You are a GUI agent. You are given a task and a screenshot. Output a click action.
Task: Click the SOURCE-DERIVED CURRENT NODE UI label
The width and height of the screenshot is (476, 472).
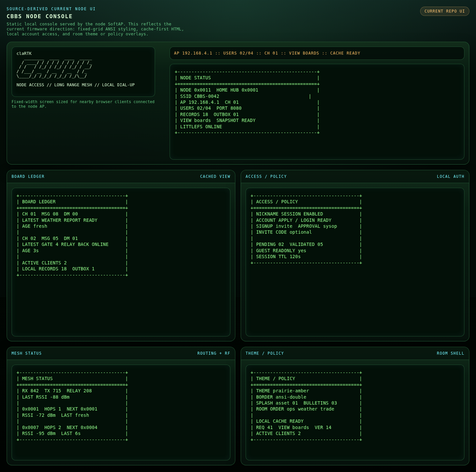51,9
